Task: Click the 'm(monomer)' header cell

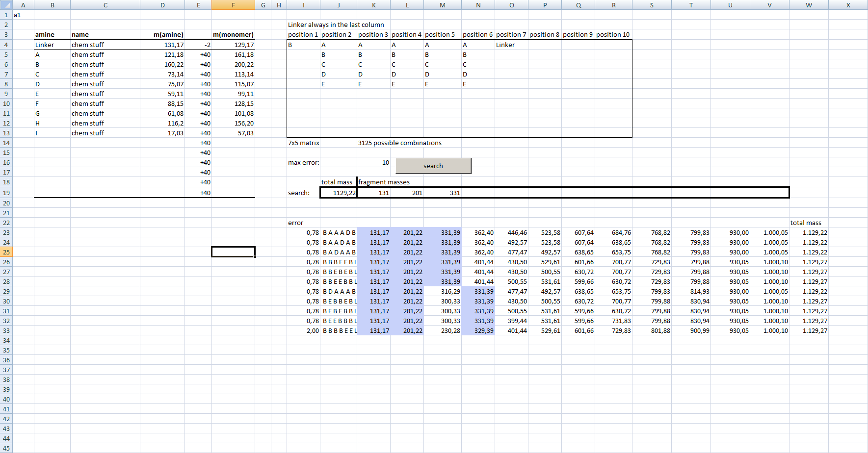Action: [233, 35]
